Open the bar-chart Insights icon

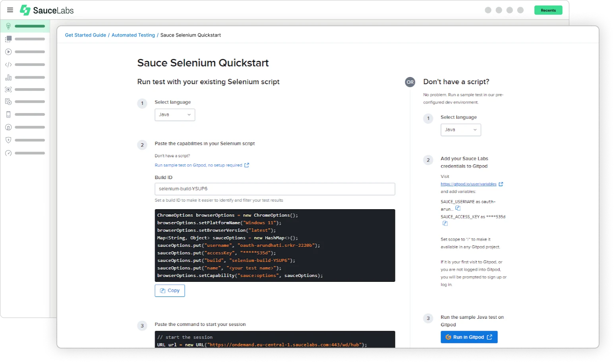click(8, 77)
